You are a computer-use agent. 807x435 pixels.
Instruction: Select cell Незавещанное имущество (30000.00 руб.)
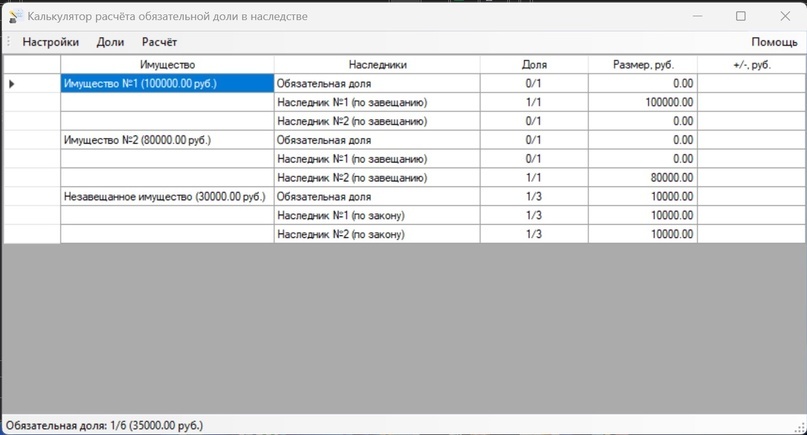coord(167,197)
